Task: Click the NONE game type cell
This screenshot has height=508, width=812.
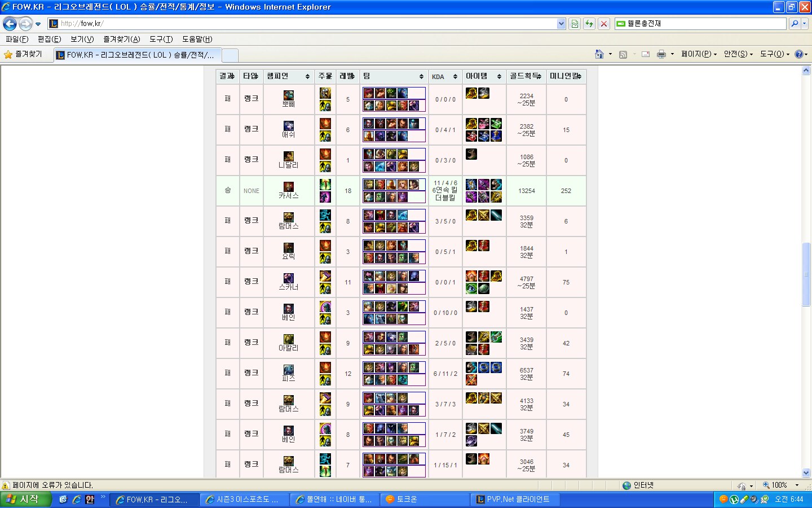Action: 251,191
